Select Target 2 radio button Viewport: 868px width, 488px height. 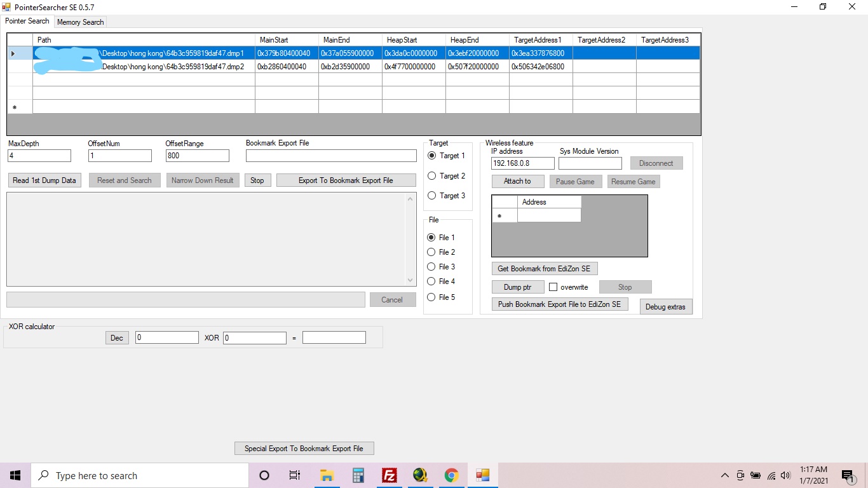coord(432,176)
